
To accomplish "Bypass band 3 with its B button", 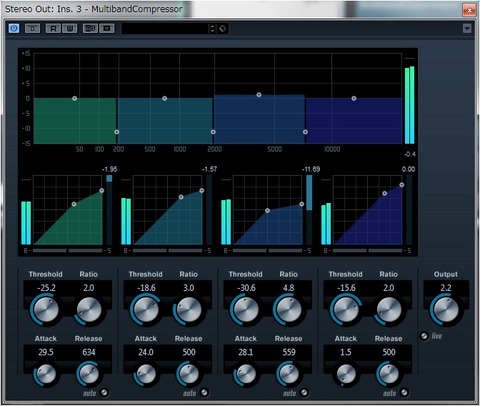I will 226,251.
